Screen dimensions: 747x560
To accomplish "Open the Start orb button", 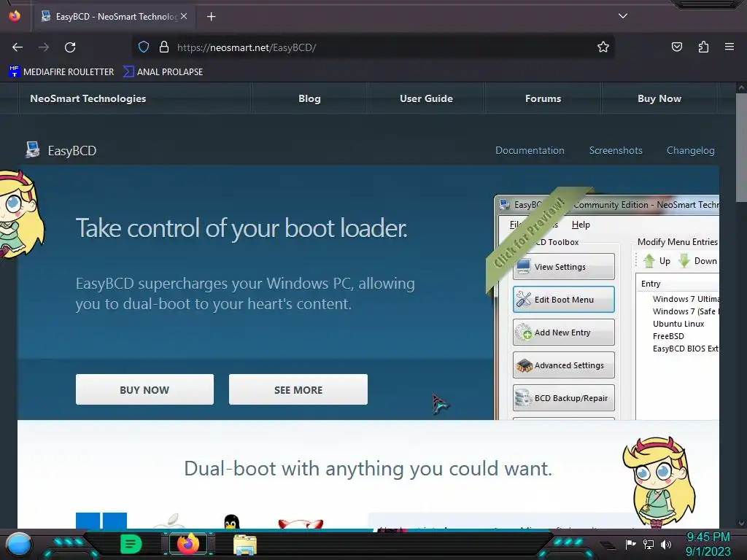I will 19,545.
